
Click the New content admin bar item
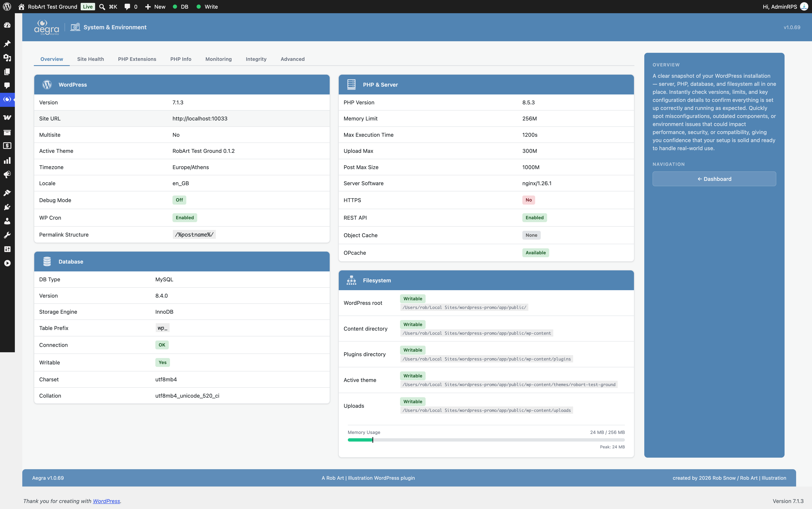coord(155,7)
